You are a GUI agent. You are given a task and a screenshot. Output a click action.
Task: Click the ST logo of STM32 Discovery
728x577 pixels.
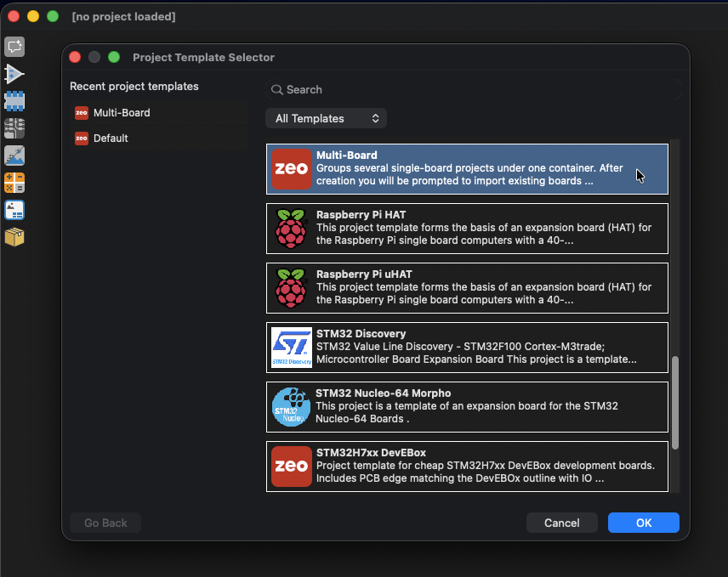point(292,348)
